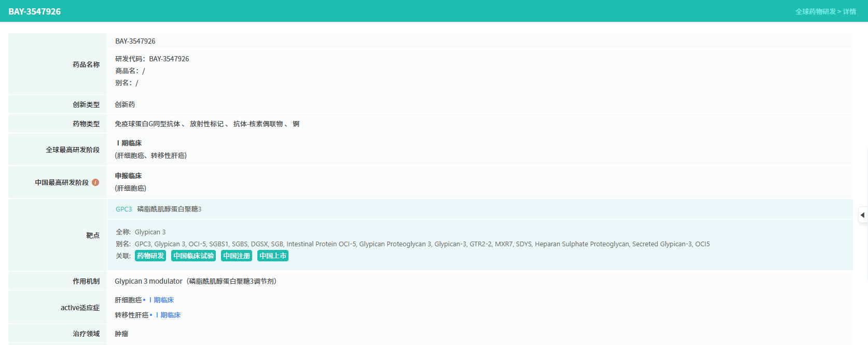This screenshot has height=345, width=868.
Task: Click the 治疗领域 row label
Action: click(x=86, y=334)
